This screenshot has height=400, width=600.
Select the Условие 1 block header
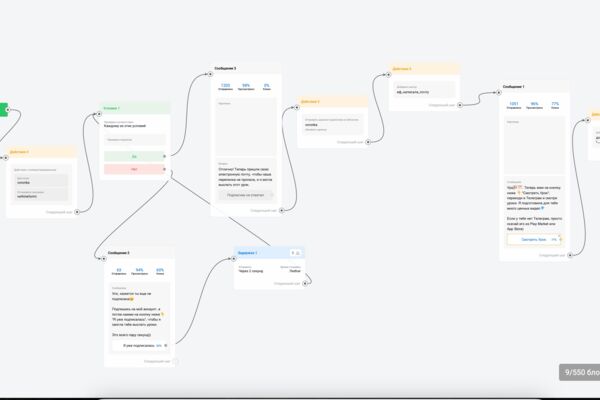pos(134,108)
